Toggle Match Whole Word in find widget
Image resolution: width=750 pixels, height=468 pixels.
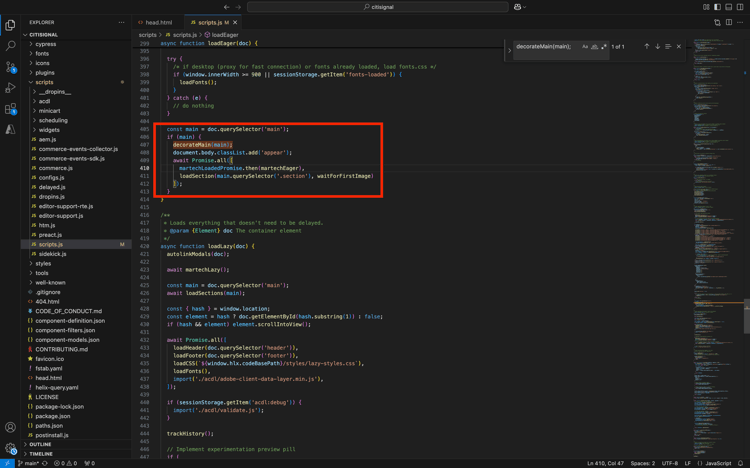tap(594, 46)
